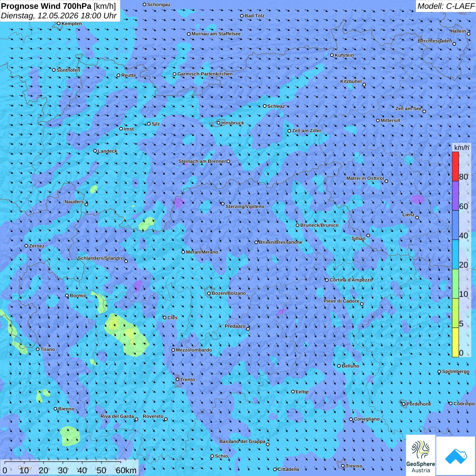
Task: Click the purple 60 km/h legend segment
Action: (455, 196)
